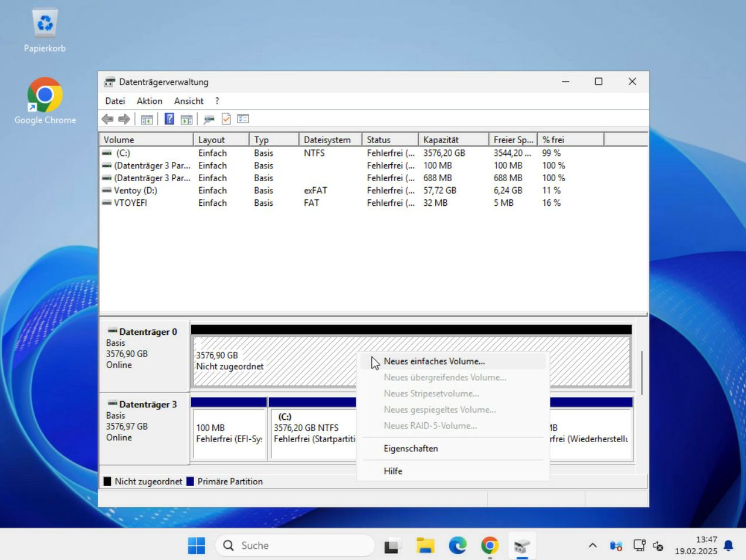Select the recovery partition block (Wiederherstellung)

[x=591, y=433]
